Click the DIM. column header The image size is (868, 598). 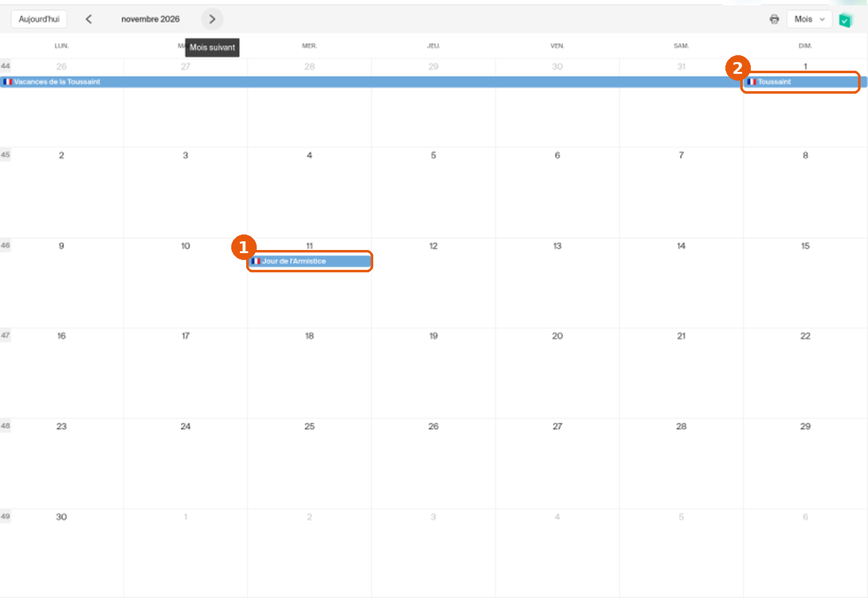tap(805, 46)
